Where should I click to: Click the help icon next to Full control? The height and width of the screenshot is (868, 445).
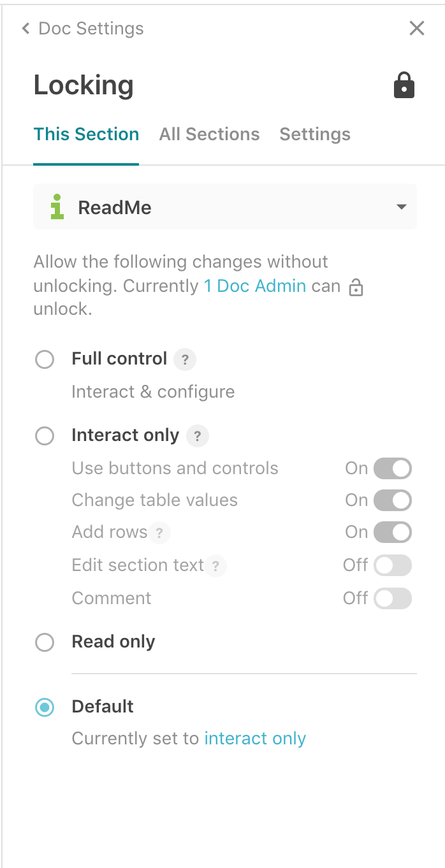click(x=185, y=359)
